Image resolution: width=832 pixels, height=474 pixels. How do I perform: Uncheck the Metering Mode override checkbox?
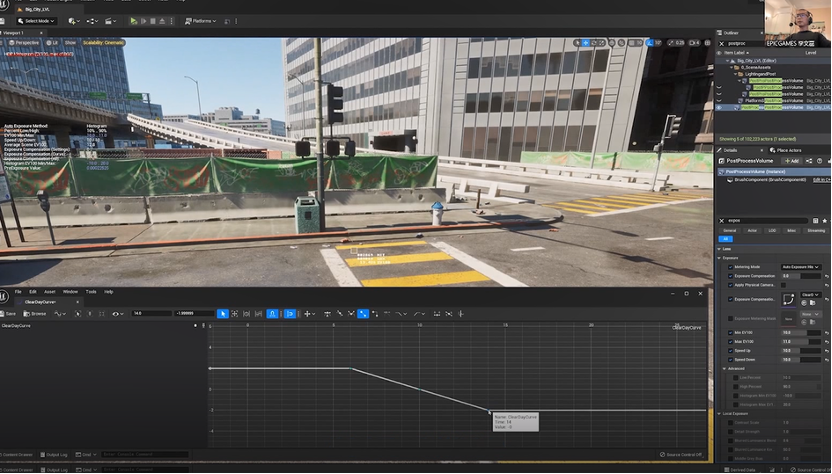pos(731,267)
